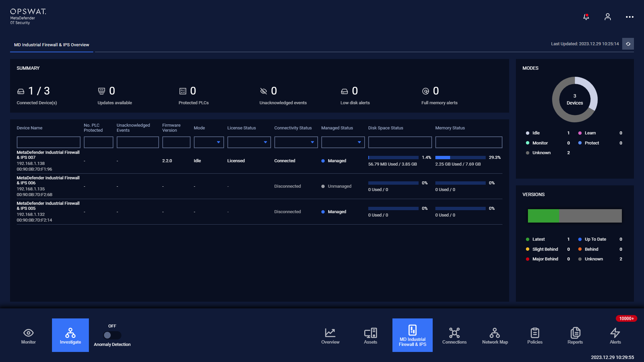The height and width of the screenshot is (362, 644).
Task: Click the Device Name column header
Action: click(30, 128)
